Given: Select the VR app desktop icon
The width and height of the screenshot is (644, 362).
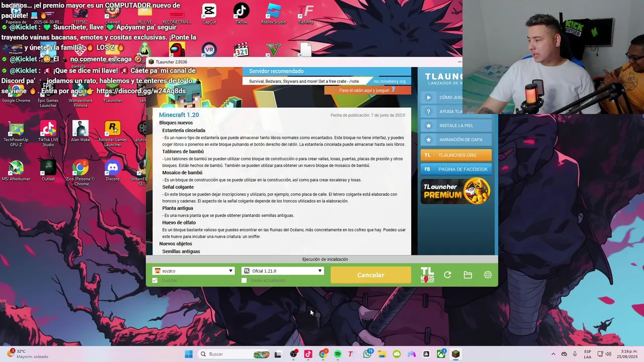Looking at the screenshot, I should [x=209, y=50].
